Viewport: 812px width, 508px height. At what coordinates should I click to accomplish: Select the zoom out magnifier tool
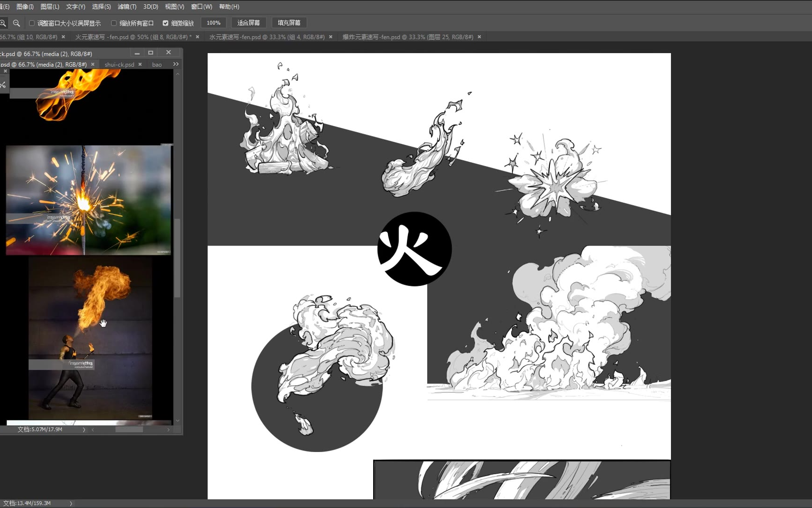click(x=16, y=23)
